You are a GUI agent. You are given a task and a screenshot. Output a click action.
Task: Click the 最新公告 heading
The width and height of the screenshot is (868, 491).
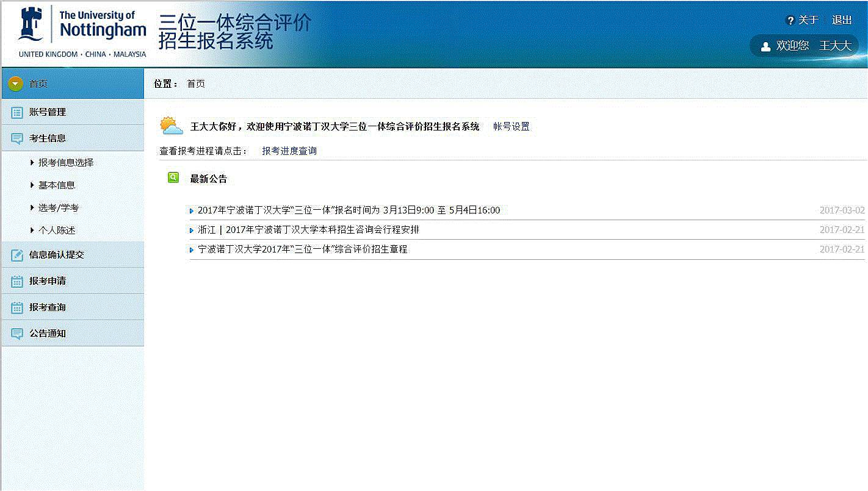coord(209,179)
